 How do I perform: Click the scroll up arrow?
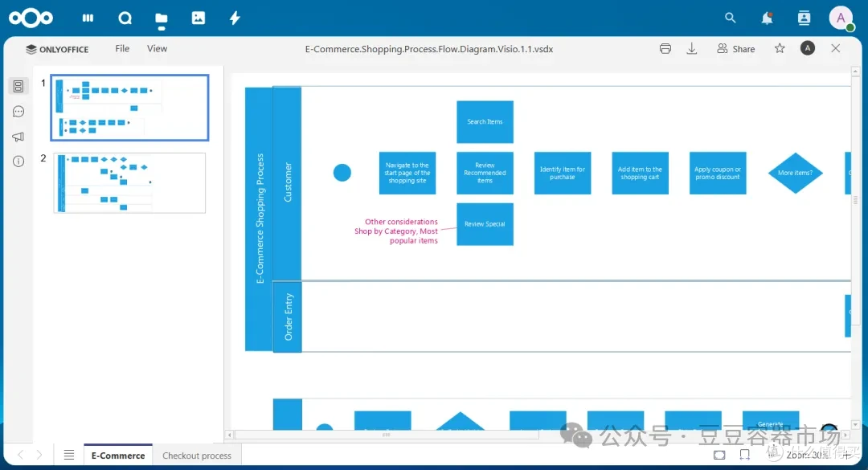855,72
